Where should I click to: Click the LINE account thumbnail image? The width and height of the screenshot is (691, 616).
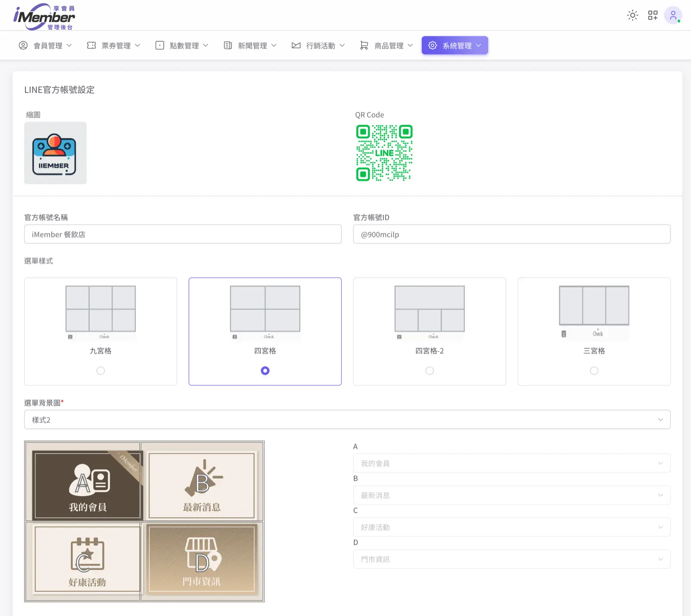point(55,153)
